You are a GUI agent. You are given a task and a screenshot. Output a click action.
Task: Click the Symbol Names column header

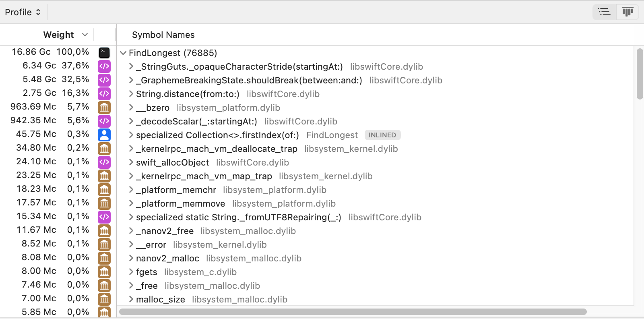[x=163, y=35]
